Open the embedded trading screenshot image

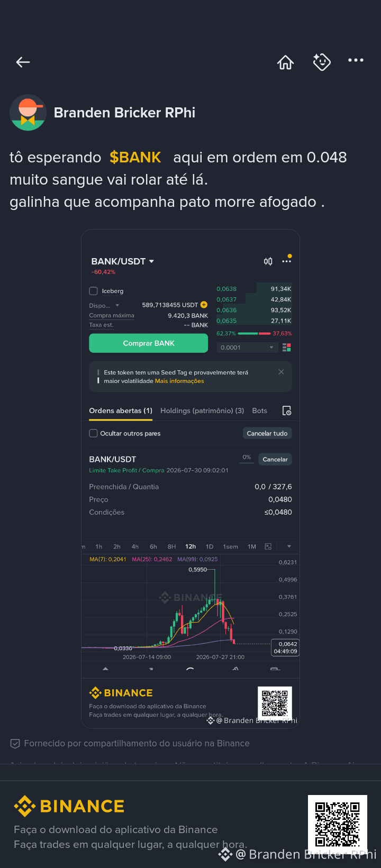190,479
